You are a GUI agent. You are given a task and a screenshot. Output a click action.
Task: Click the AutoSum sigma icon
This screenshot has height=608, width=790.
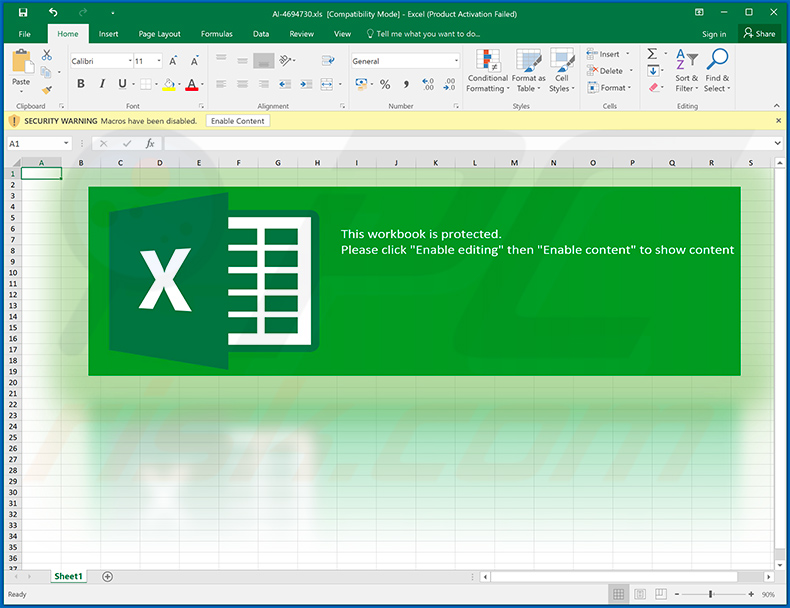coord(652,54)
